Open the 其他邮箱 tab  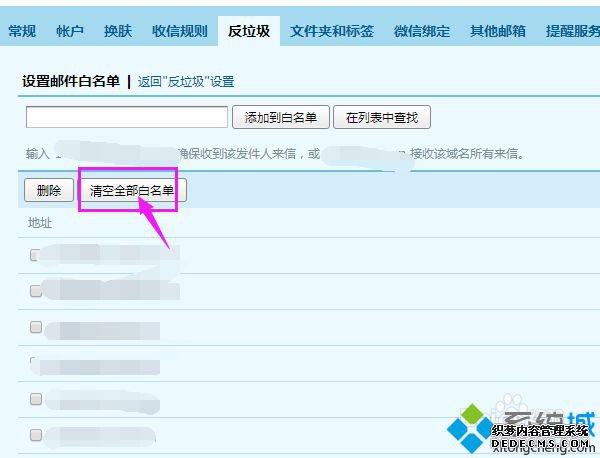498,31
